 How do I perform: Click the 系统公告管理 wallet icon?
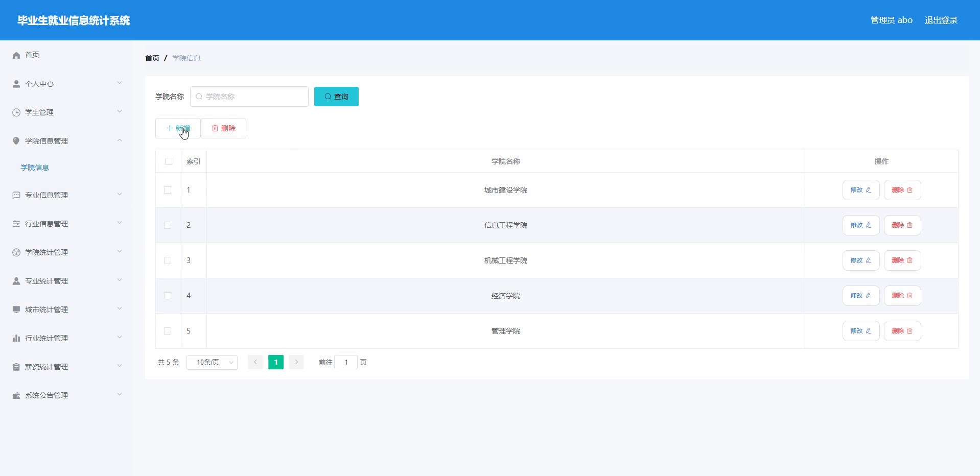(x=16, y=395)
